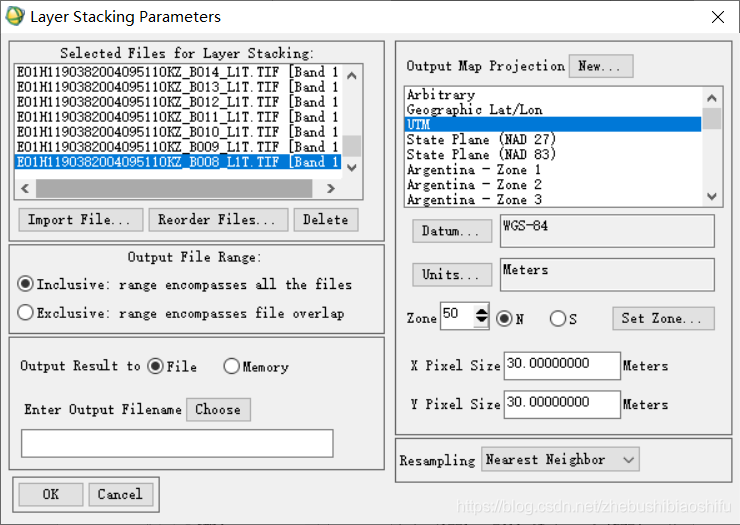Close the Layer Stacking Parameters dialog
Image resolution: width=740 pixels, height=525 pixels.
[x=718, y=17]
